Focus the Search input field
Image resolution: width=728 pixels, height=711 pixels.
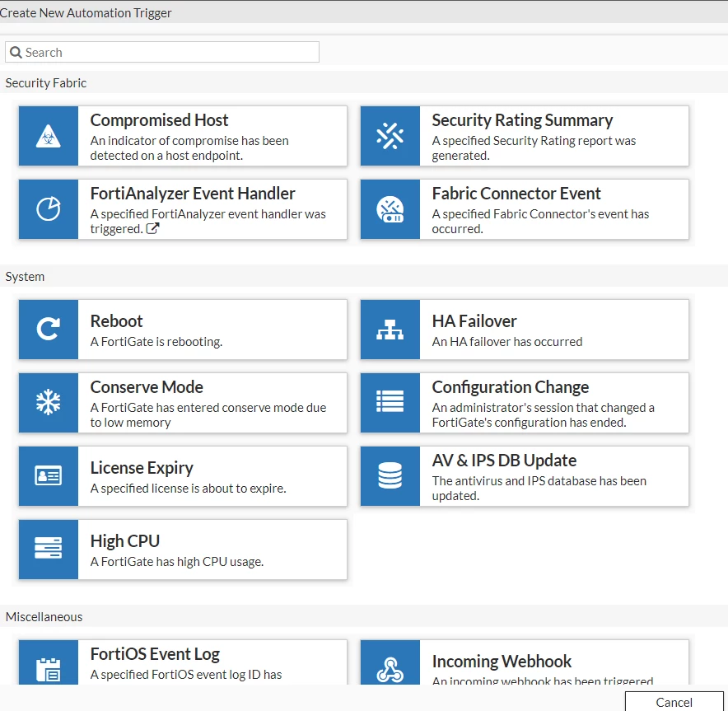162,52
